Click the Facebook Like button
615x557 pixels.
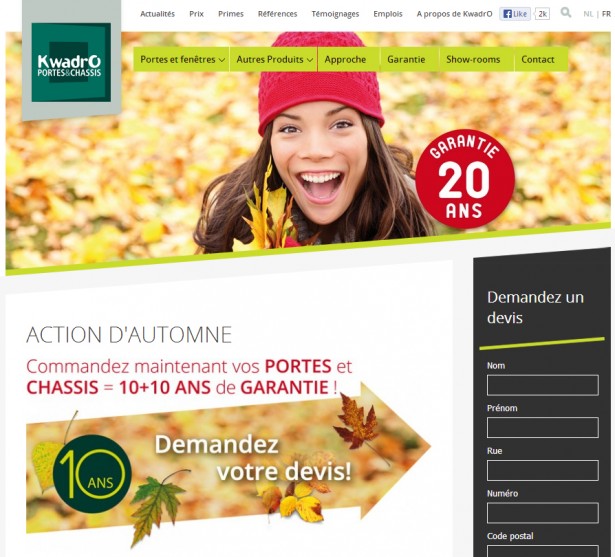coord(515,14)
